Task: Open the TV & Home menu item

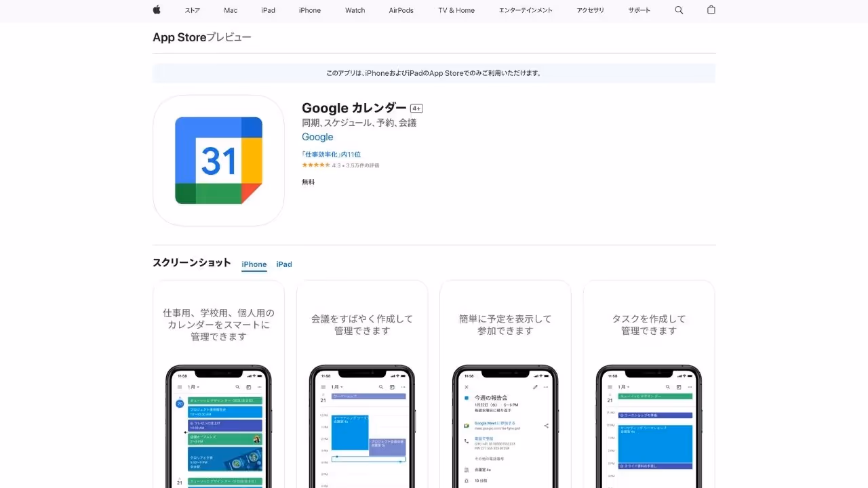Action: pos(456,10)
